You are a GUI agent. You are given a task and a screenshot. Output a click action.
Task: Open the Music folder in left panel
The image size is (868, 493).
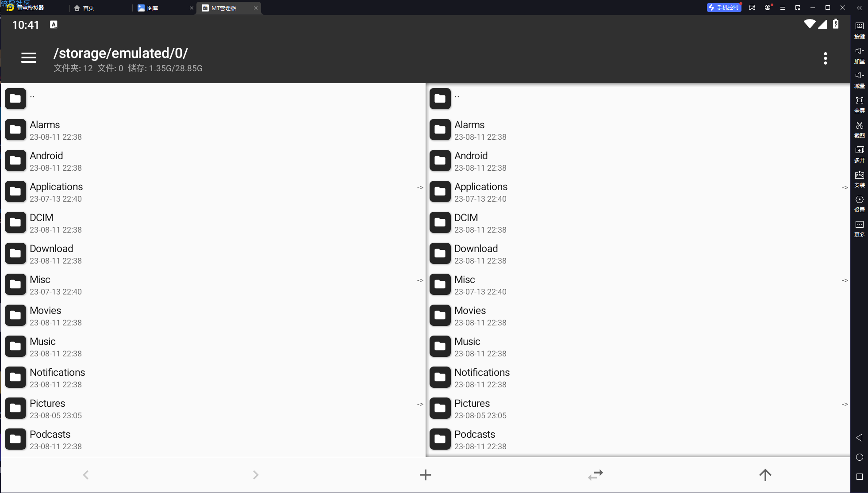pyautogui.click(x=213, y=346)
